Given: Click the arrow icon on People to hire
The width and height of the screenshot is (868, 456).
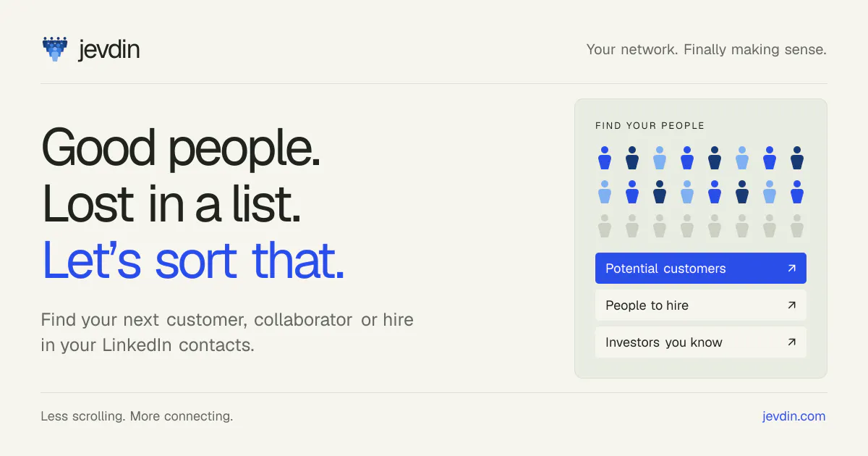Looking at the screenshot, I should (x=791, y=305).
